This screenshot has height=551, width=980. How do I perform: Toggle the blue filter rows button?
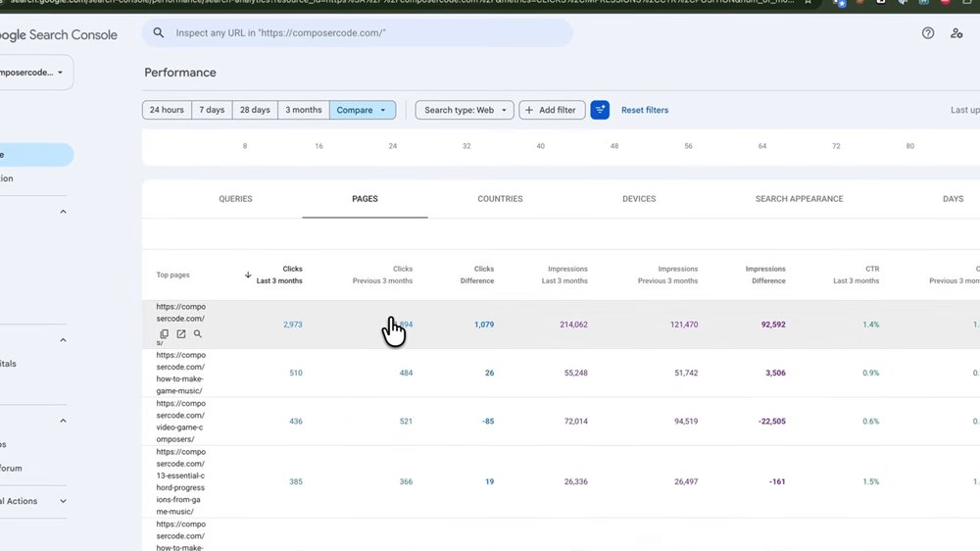(600, 110)
